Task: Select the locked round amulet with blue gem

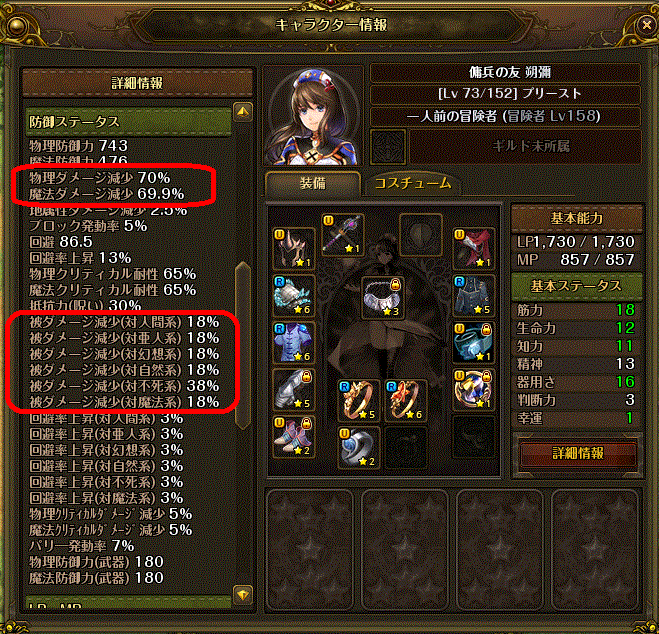Action: click(x=473, y=390)
